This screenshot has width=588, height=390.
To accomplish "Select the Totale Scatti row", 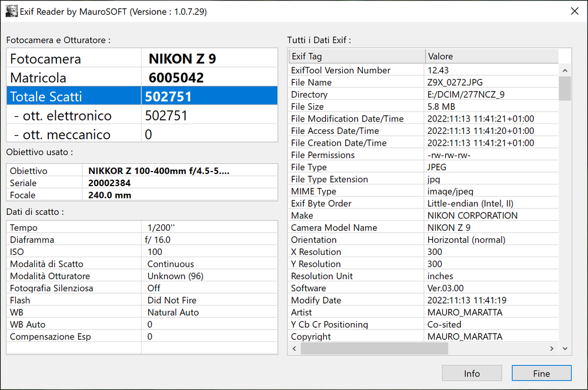I will click(x=142, y=96).
